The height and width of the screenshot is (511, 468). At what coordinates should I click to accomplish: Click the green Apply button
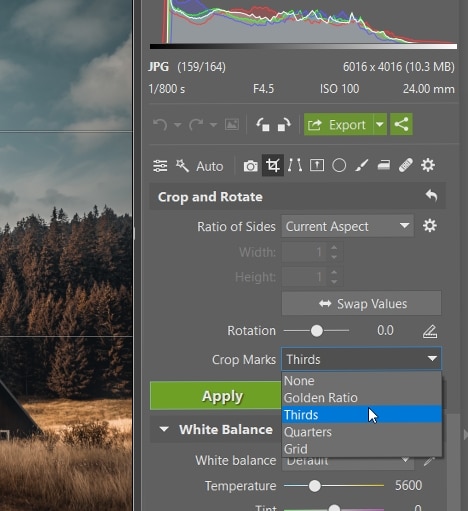click(216, 396)
